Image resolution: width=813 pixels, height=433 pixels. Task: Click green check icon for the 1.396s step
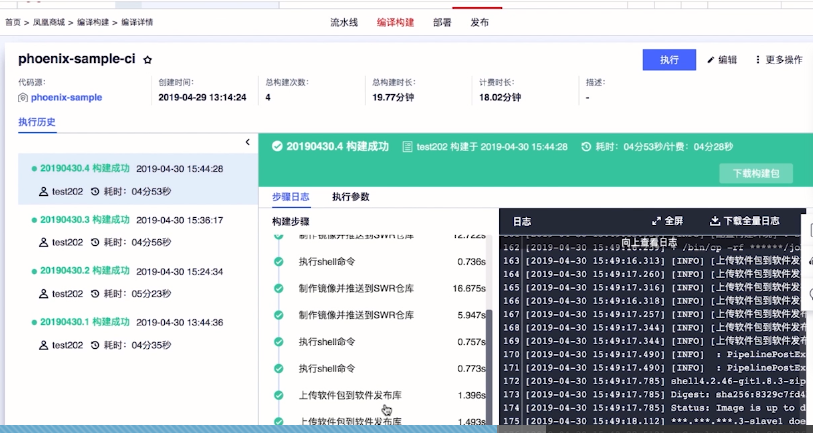coord(279,396)
